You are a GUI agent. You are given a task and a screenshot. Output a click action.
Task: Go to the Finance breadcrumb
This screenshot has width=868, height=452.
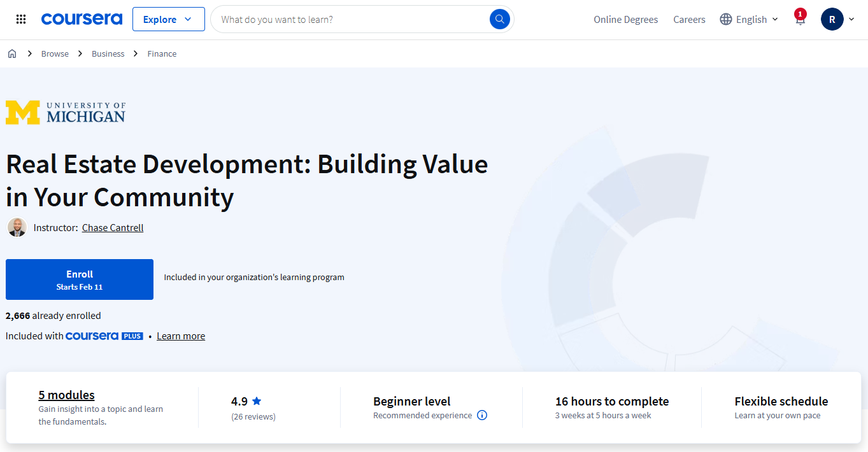(x=162, y=53)
